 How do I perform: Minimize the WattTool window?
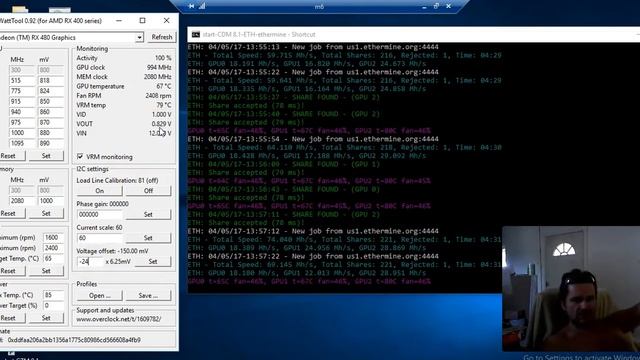(119, 20)
